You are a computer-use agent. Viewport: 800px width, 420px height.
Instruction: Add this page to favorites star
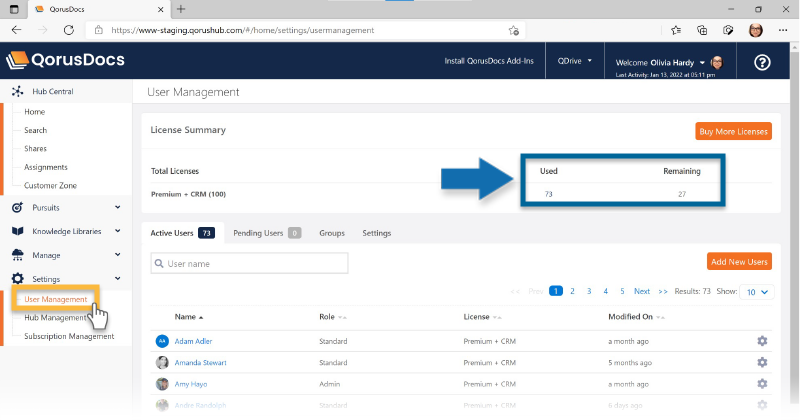pyautogui.click(x=513, y=31)
